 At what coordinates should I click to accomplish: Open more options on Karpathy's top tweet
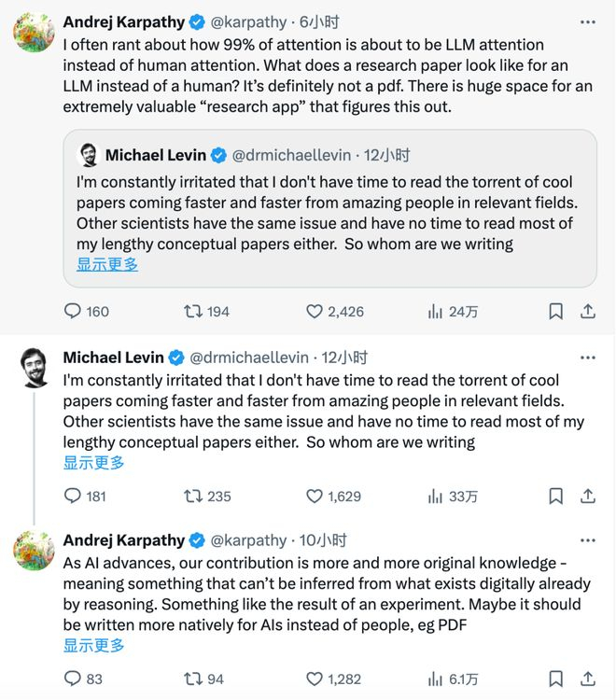coord(587,21)
